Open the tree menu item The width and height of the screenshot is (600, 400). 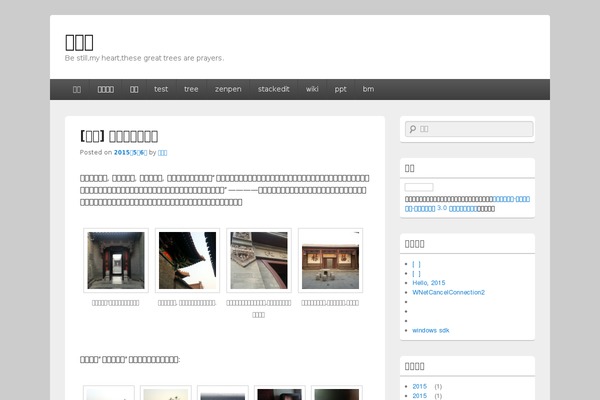(x=191, y=89)
